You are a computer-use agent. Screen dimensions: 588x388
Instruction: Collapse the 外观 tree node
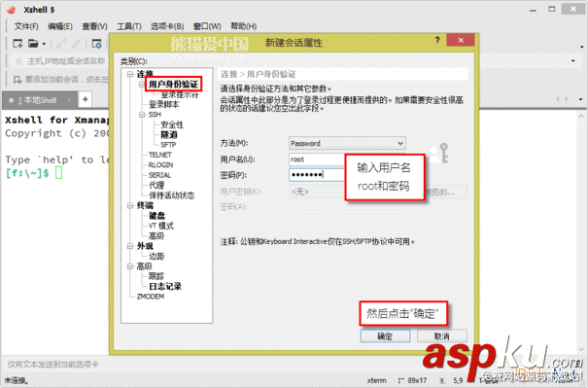pos(130,246)
